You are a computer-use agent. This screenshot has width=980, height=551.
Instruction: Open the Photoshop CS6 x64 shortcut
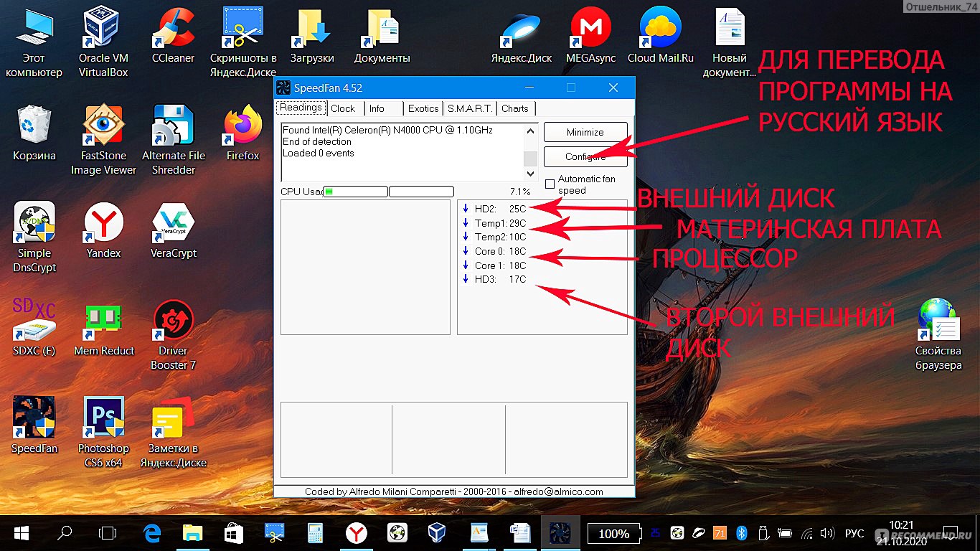[103, 433]
